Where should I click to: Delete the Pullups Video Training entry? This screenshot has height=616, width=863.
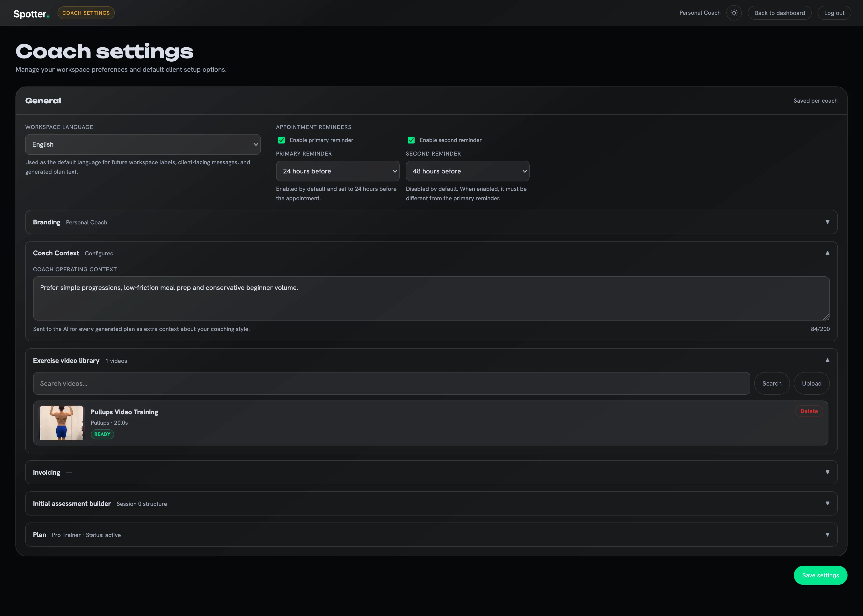click(x=809, y=411)
